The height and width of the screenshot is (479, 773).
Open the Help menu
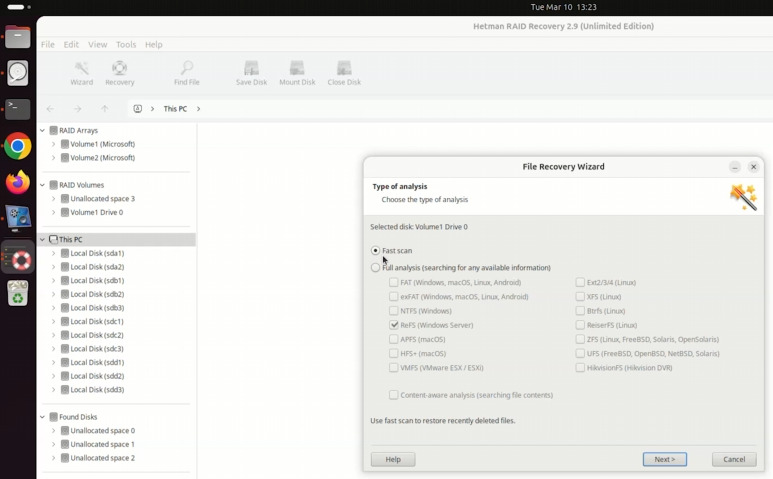tap(153, 44)
